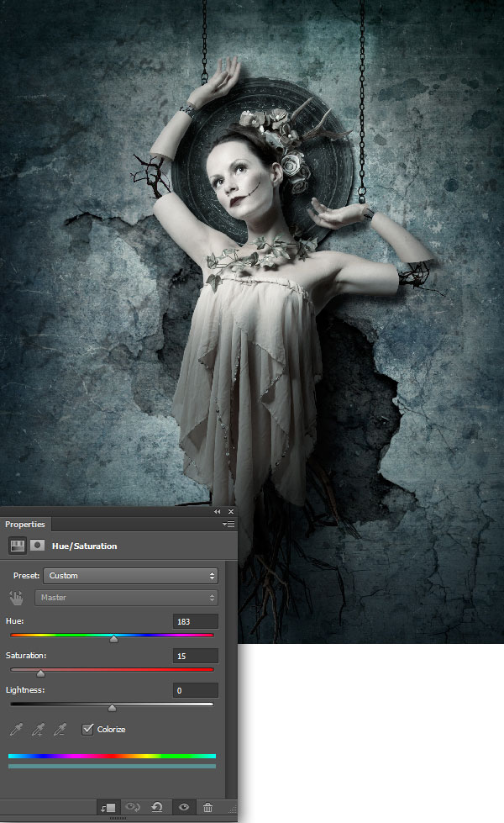
Task: Click the view previous state icon
Action: (134, 807)
